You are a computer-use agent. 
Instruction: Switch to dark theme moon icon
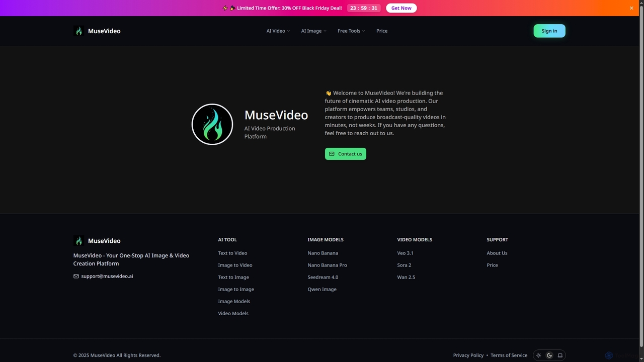coord(549,355)
